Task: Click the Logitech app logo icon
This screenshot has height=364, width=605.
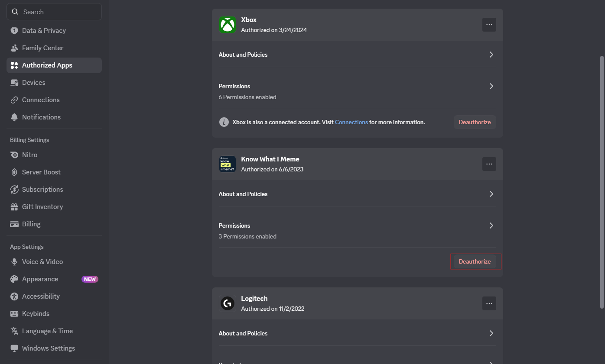Action: pyautogui.click(x=227, y=303)
